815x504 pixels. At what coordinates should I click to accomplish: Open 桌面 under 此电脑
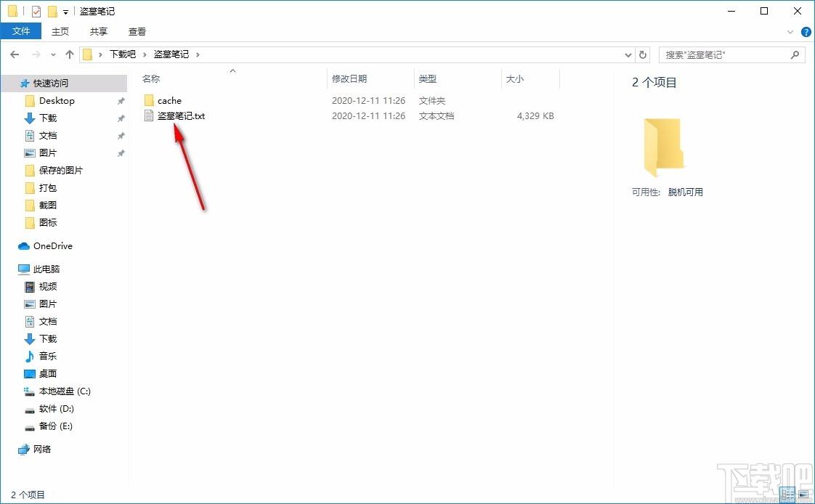point(48,373)
